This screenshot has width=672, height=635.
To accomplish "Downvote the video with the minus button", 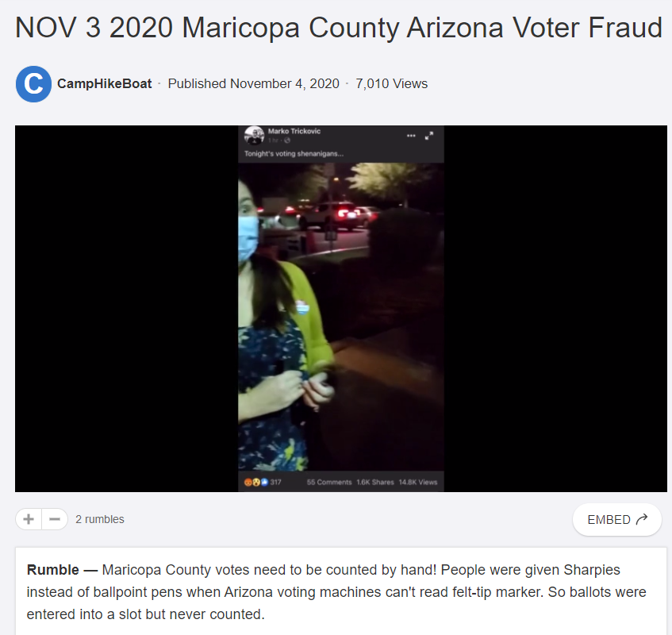I will [55, 519].
